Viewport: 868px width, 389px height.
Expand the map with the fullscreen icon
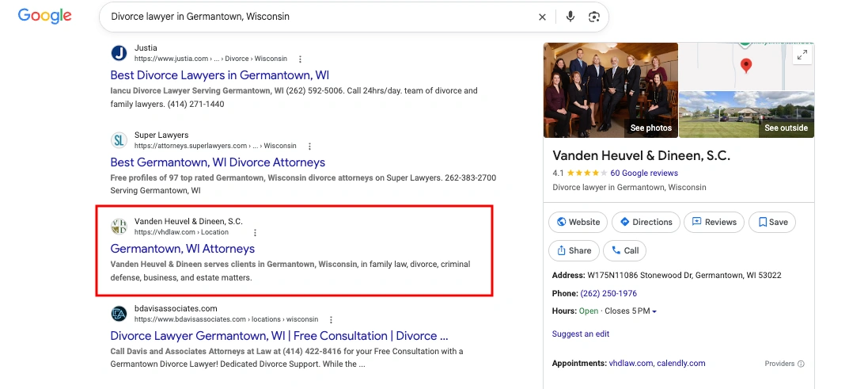click(802, 55)
